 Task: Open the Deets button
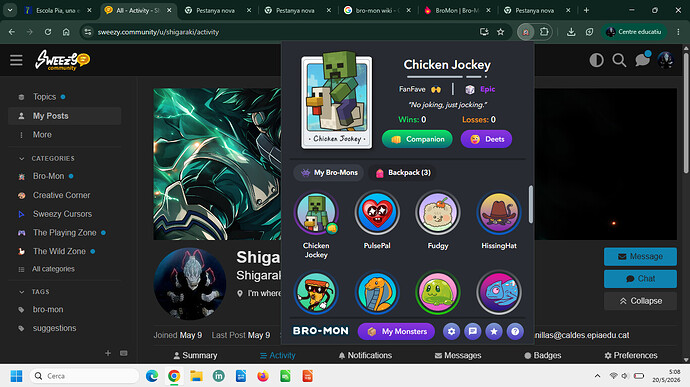point(486,139)
